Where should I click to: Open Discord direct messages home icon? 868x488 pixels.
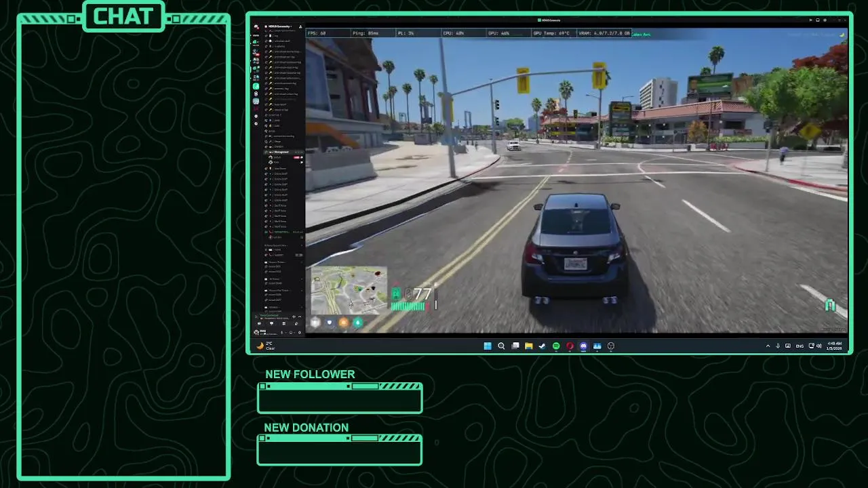256,27
